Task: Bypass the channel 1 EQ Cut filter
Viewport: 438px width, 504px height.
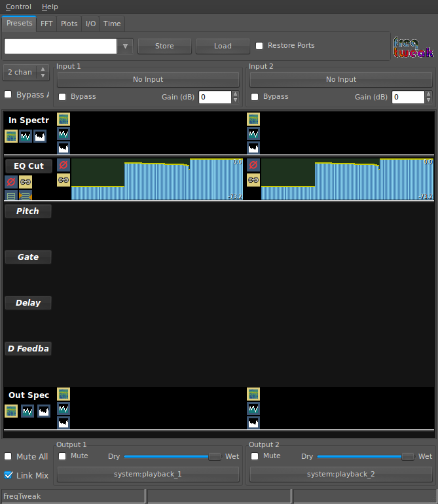Action: pos(64,165)
